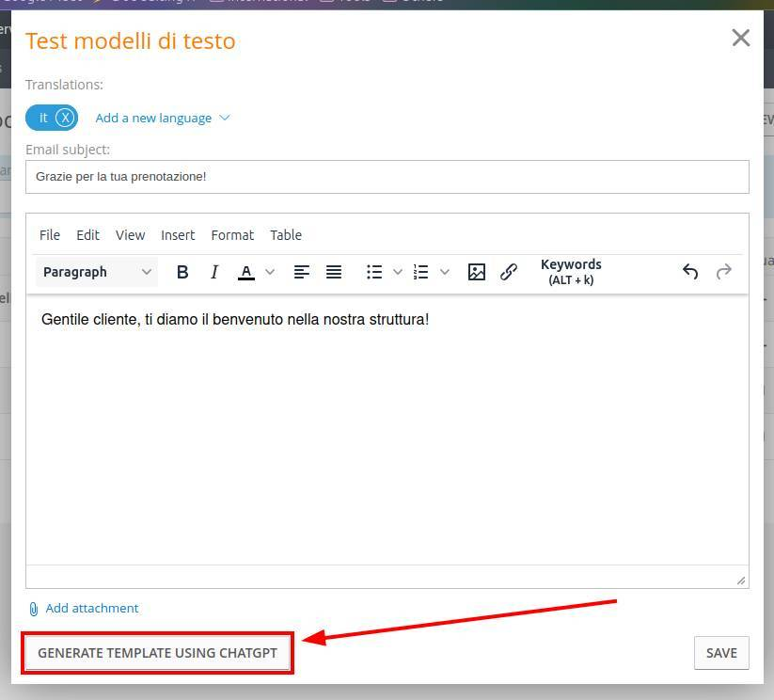Click the Email subject input field
Screen dimensions: 774x700
coord(387,177)
